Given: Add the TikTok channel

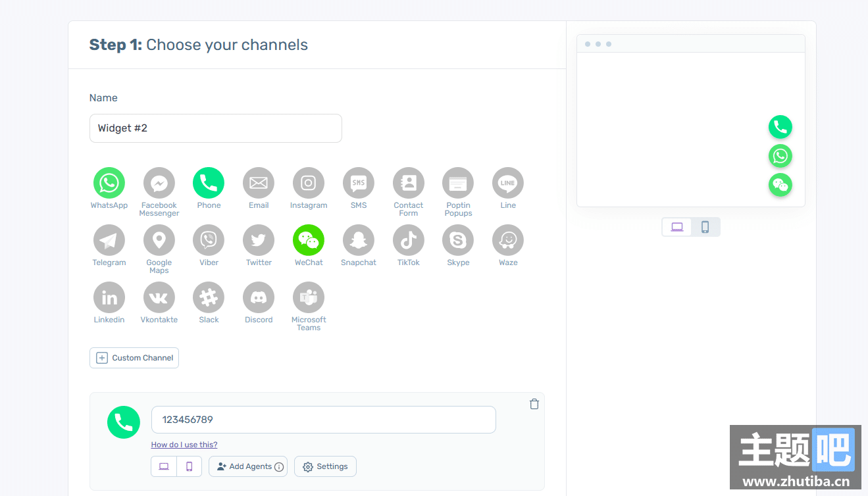Looking at the screenshot, I should click(x=409, y=240).
